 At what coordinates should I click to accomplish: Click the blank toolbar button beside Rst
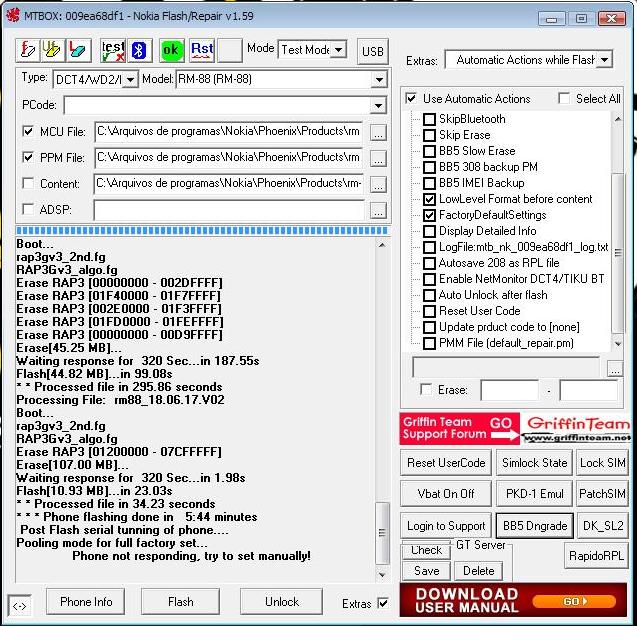(230, 50)
